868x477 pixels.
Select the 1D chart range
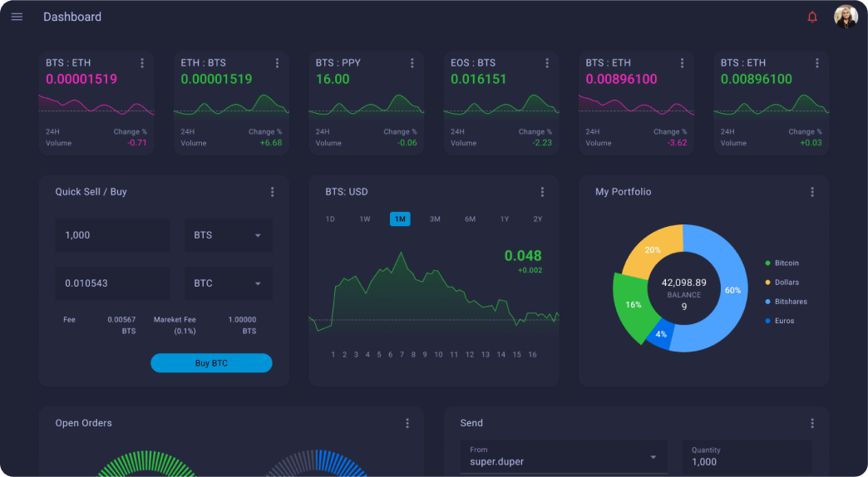click(x=330, y=219)
